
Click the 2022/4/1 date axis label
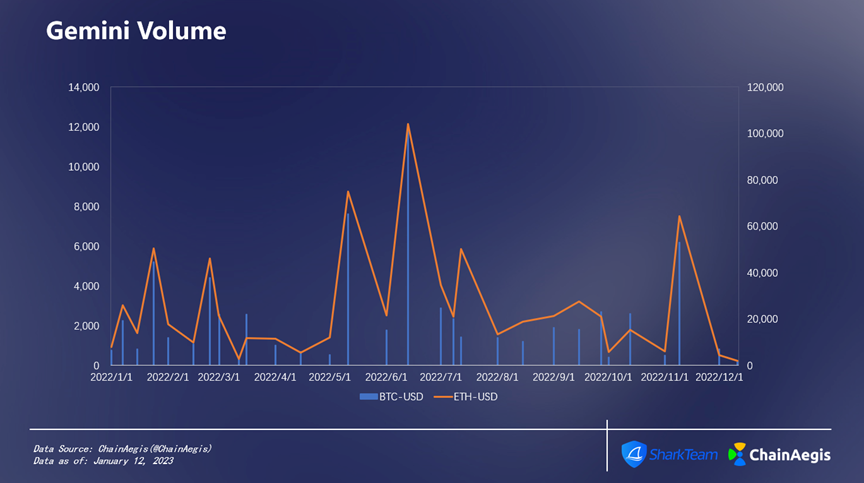(275, 377)
